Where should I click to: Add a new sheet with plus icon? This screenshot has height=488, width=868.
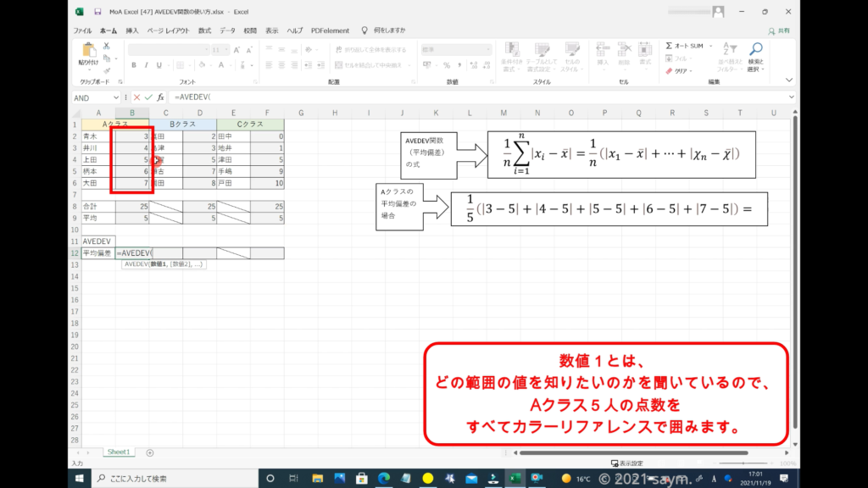[x=149, y=452]
